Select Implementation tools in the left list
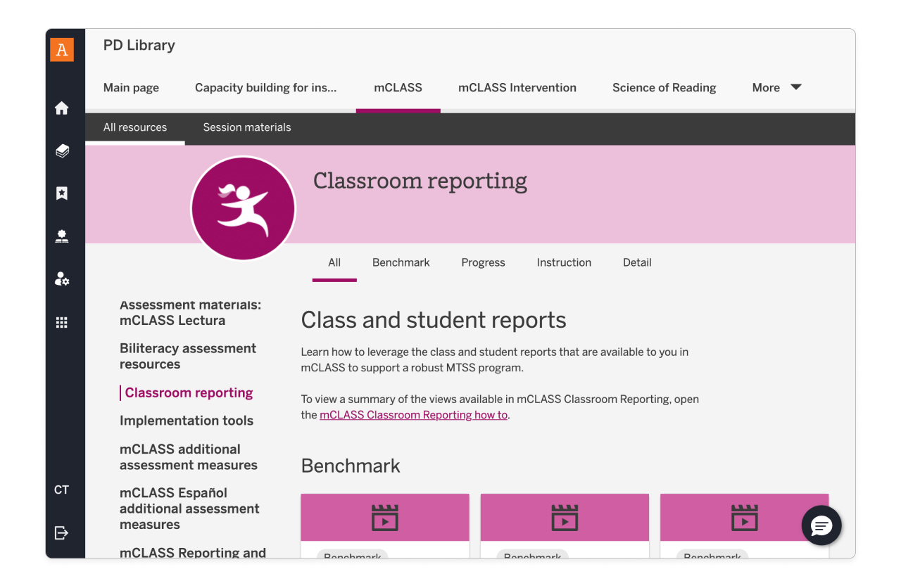The image size is (901, 588). coord(186,421)
